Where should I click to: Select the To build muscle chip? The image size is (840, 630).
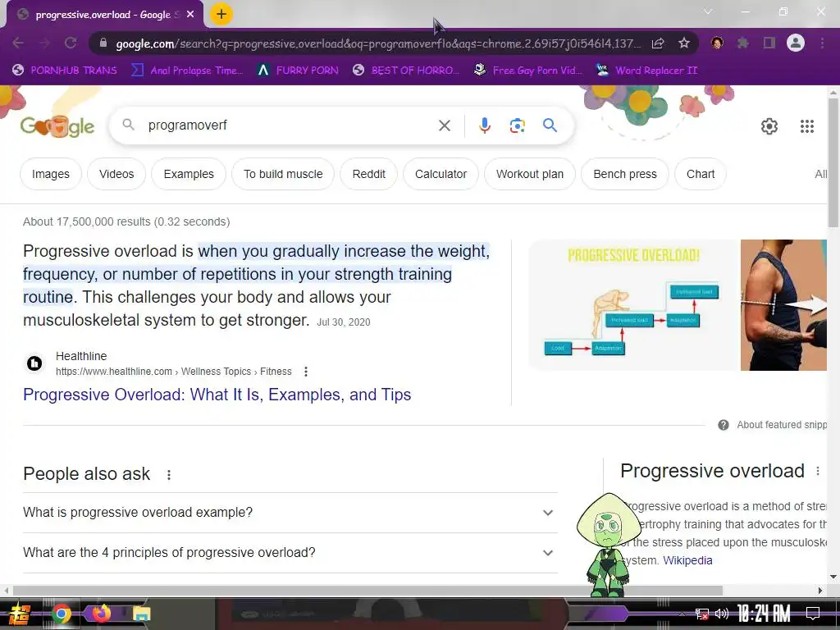tap(283, 174)
